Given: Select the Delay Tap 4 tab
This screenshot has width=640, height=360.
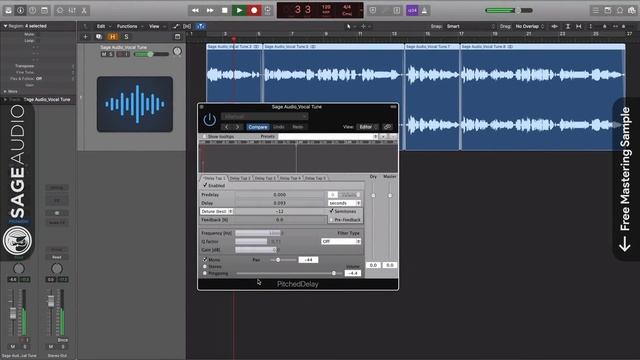Looking at the screenshot, I should click(290, 178).
